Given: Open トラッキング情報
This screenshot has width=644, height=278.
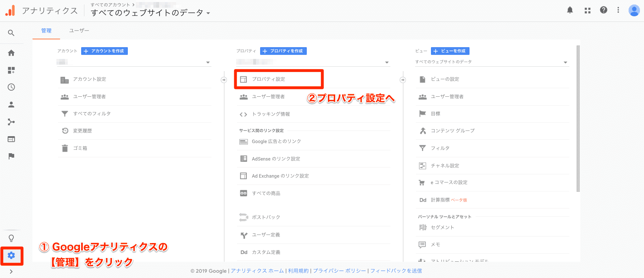Looking at the screenshot, I should tap(271, 114).
